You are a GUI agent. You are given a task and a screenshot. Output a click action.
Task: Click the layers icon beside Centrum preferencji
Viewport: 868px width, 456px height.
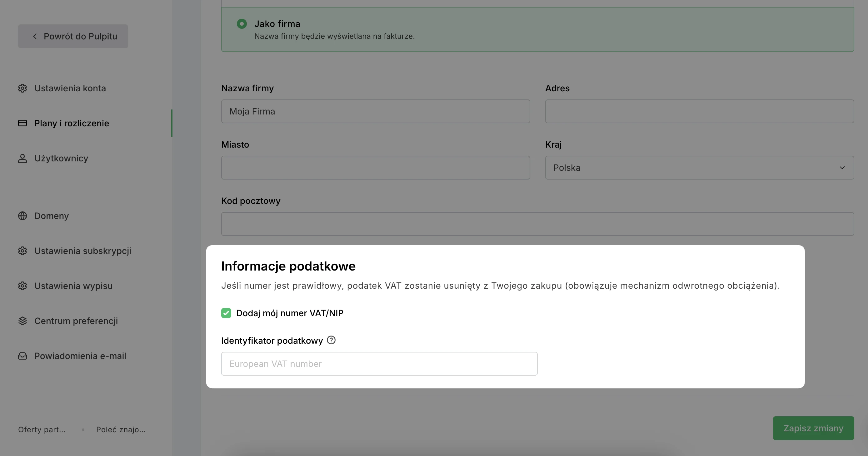[22, 321]
